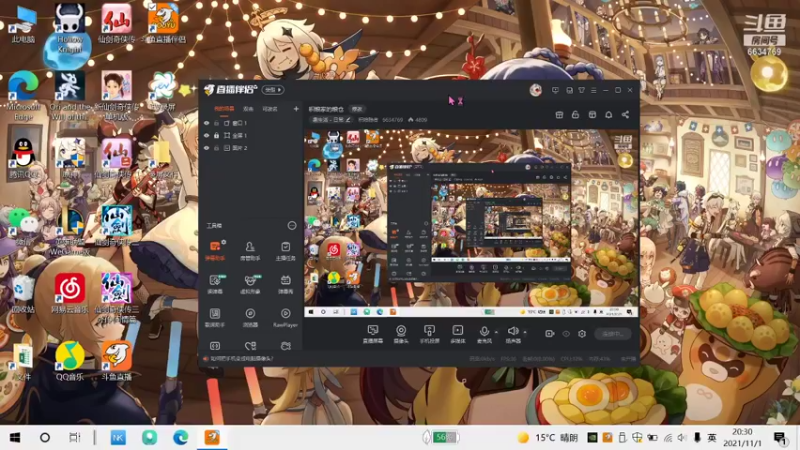This screenshot has width=800, height=450.
Task: Toggle the lock on 图片 2 source
Action: (216, 148)
